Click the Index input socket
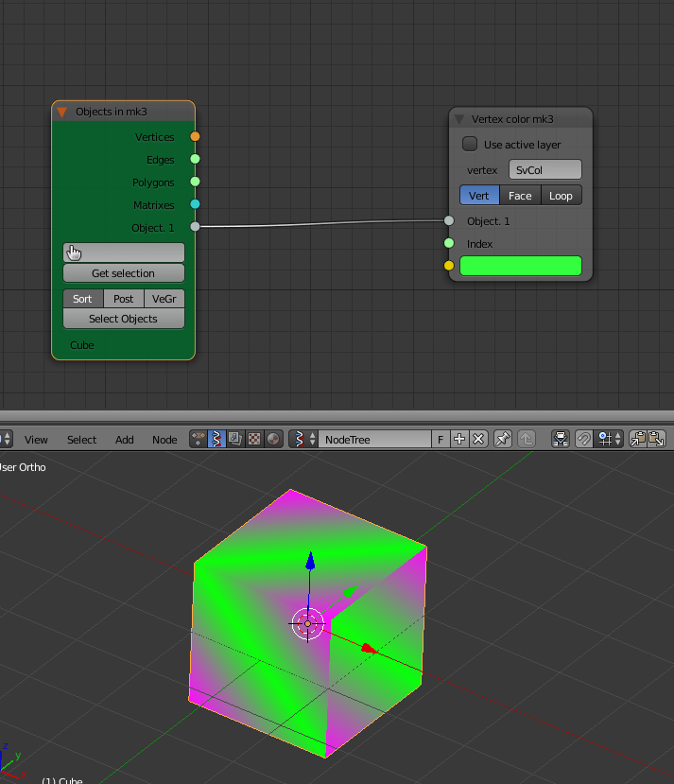 coord(449,243)
